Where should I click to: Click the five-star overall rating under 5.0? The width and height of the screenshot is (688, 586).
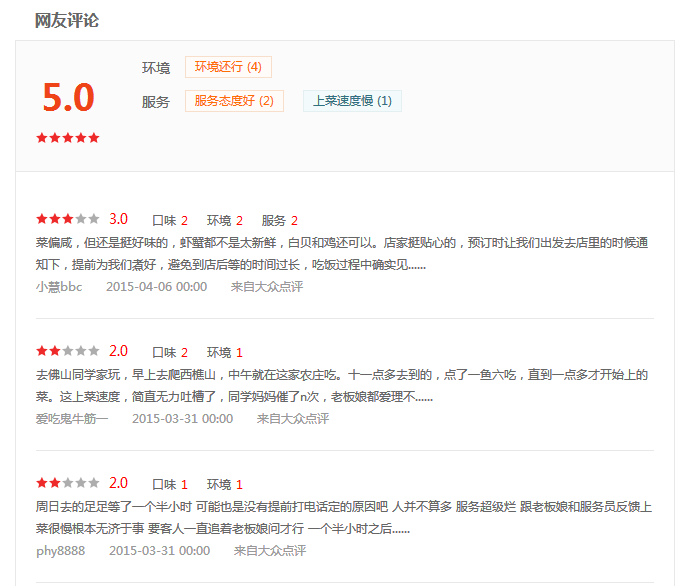[x=68, y=138]
